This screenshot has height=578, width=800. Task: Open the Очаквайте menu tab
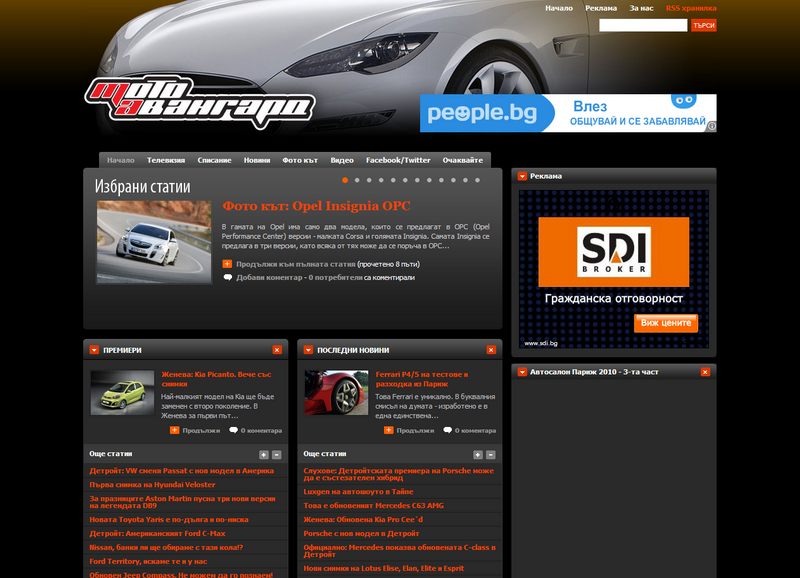pos(463,160)
